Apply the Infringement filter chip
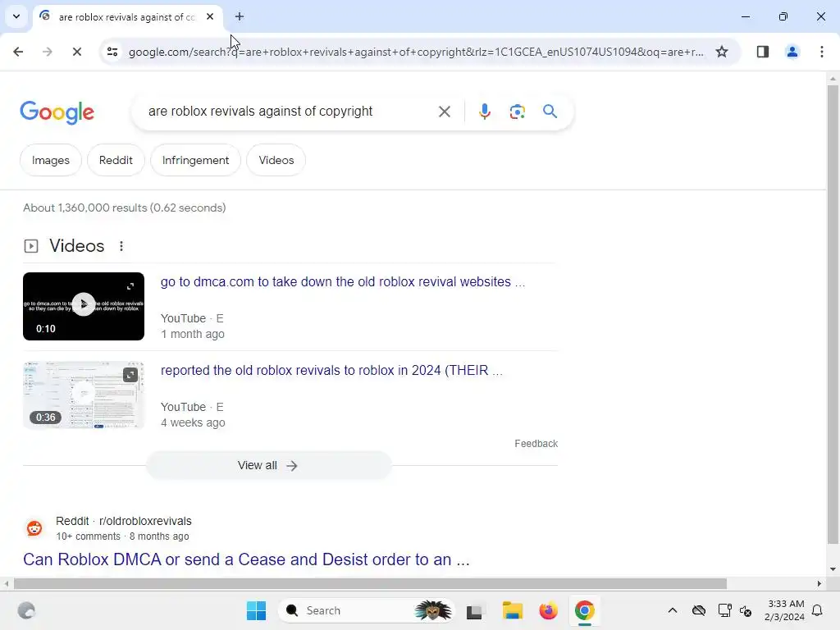The height and width of the screenshot is (630, 840). pyautogui.click(x=195, y=160)
